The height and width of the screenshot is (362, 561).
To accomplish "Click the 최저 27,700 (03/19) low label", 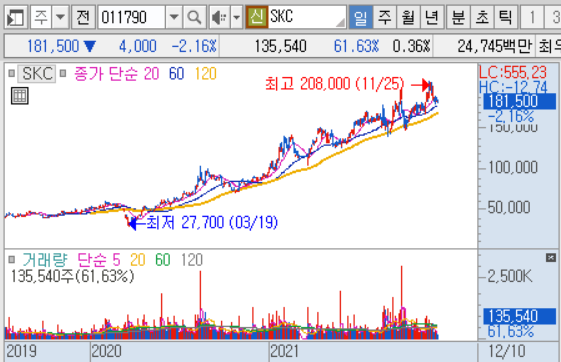I will pos(212,222).
